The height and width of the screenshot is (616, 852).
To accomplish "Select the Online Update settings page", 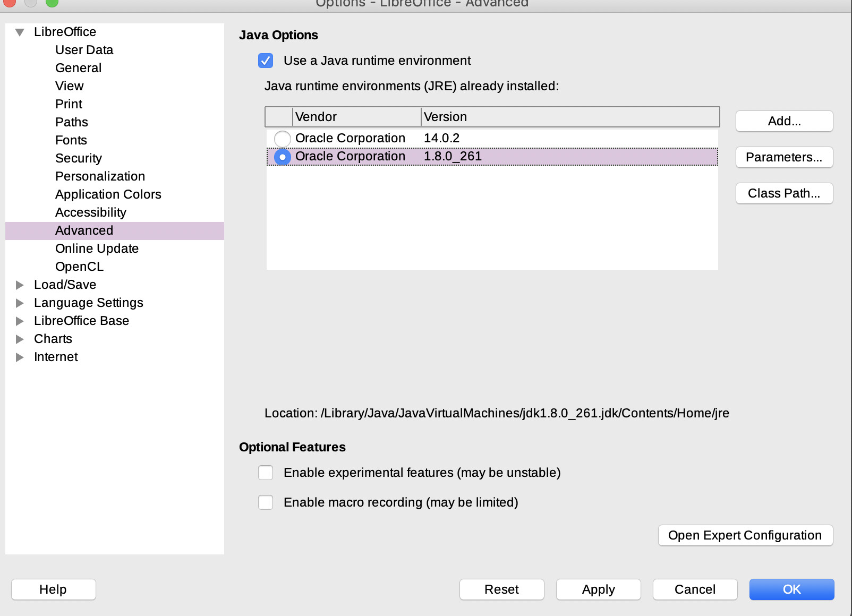I will 97,248.
